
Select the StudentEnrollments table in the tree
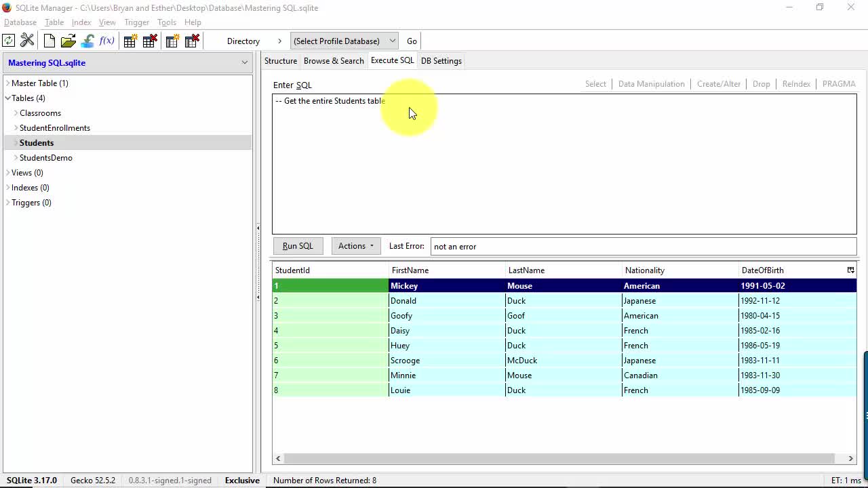[x=55, y=128]
